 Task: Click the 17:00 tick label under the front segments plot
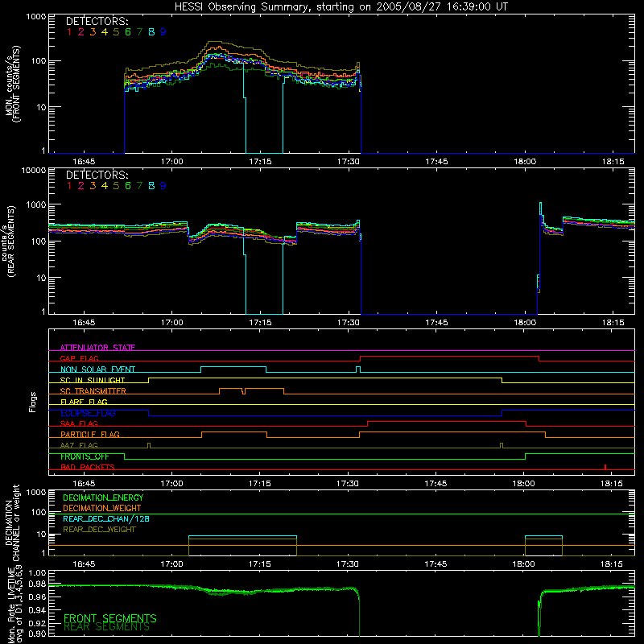172,162
